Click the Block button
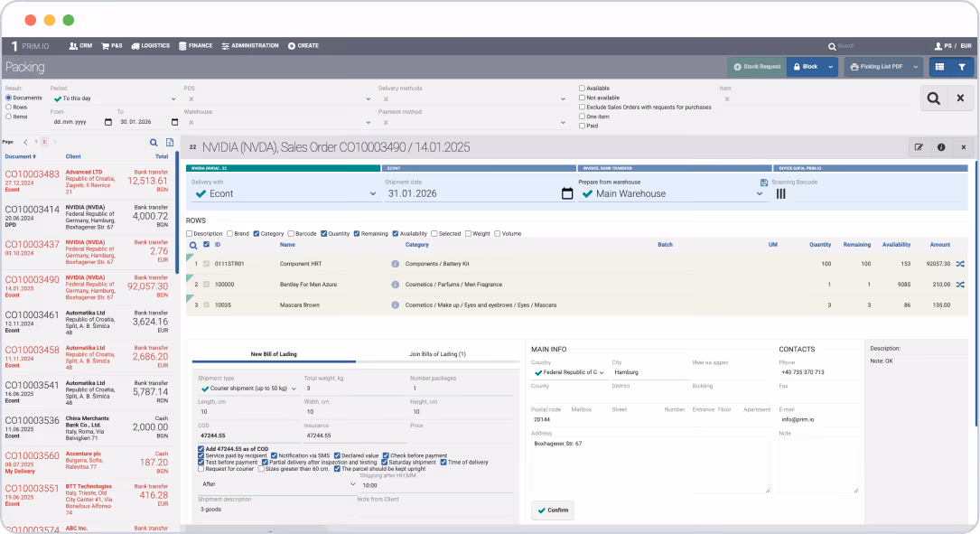Viewport: 980px width, 534px height. coord(806,66)
